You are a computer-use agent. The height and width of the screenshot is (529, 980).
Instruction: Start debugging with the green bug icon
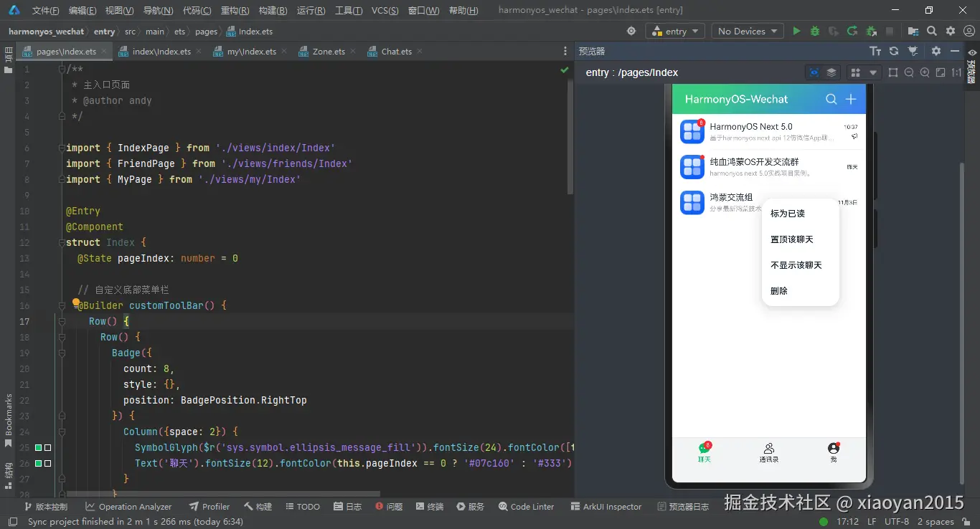815,31
